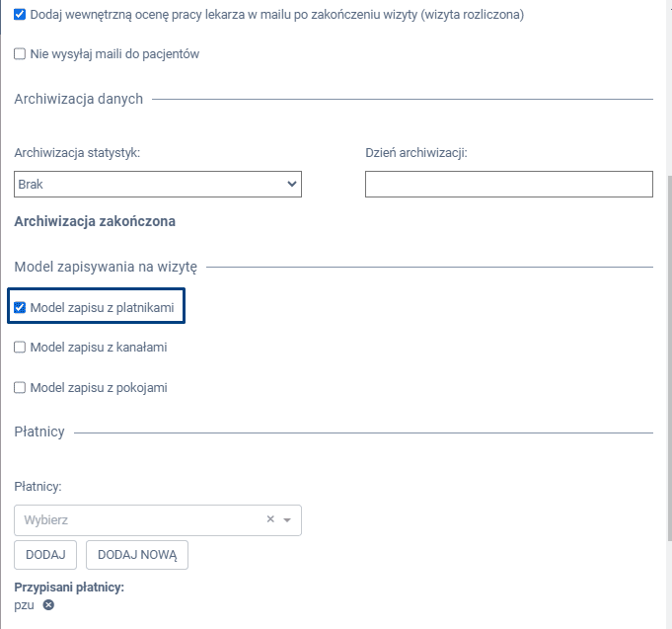Enable Nie wysyłaj maili do pacjentów
Screen dimensions: 672x629
click(x=20, y=54)
